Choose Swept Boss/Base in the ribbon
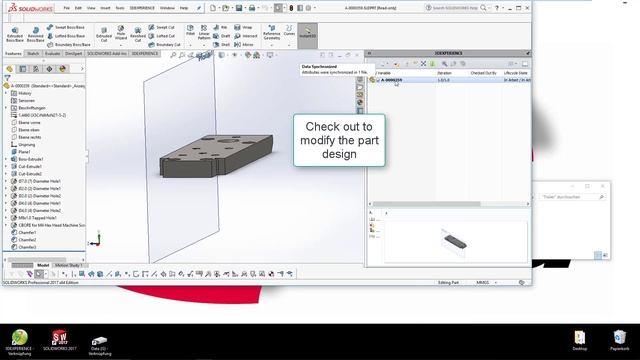This screenshot has height=360, width=640. (65, 27)
